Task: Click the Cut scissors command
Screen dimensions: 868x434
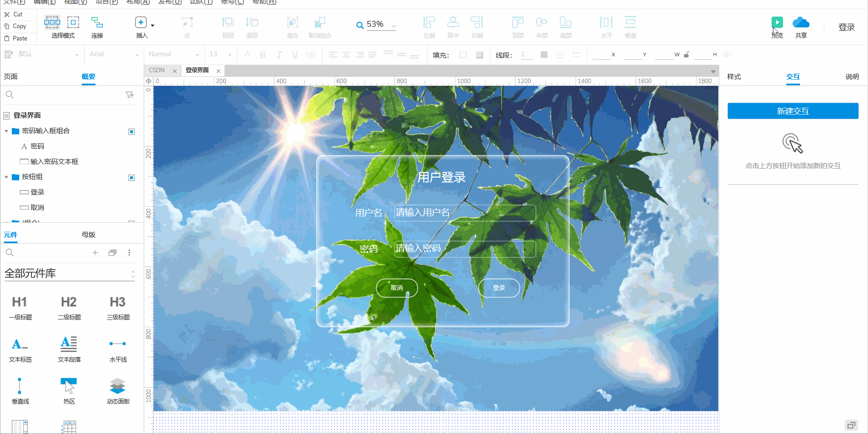Action: tap(14, 14)
